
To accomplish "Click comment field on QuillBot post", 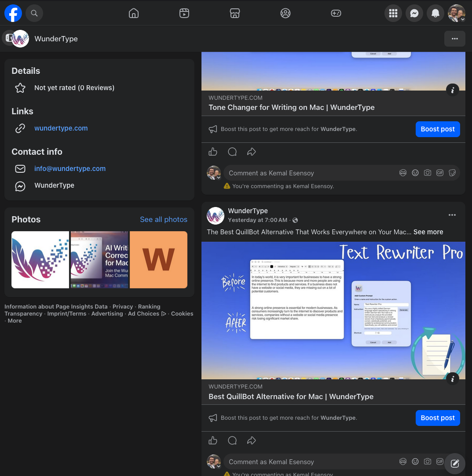I will point(310,462).
